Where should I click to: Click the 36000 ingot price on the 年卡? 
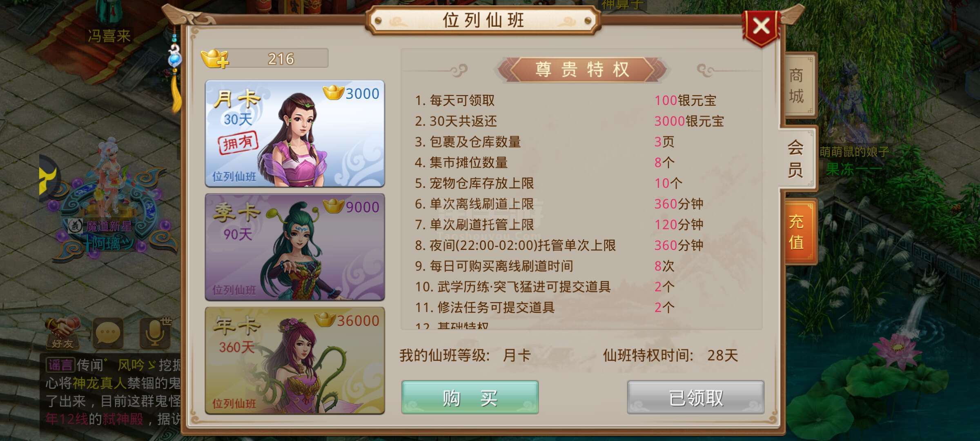point(347,320)
